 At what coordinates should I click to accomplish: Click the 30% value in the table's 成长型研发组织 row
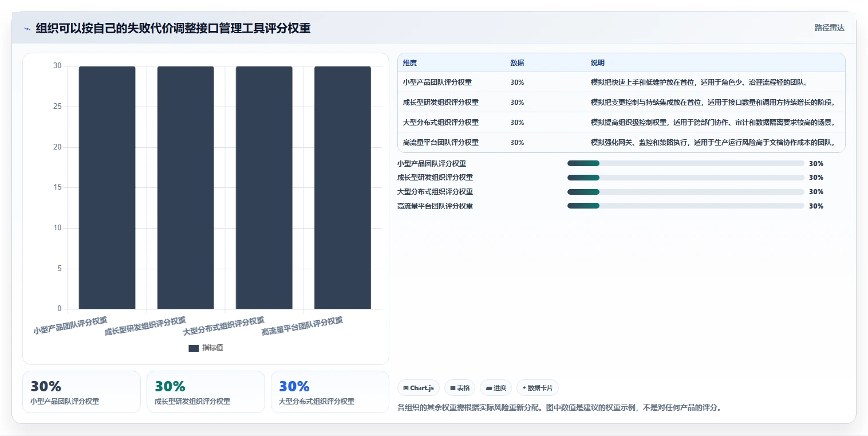coord(517,103)
